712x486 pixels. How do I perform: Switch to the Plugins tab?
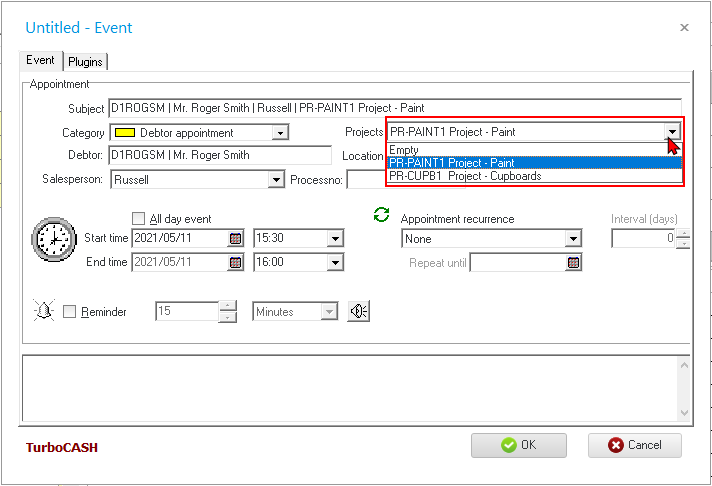coord(86,62)
